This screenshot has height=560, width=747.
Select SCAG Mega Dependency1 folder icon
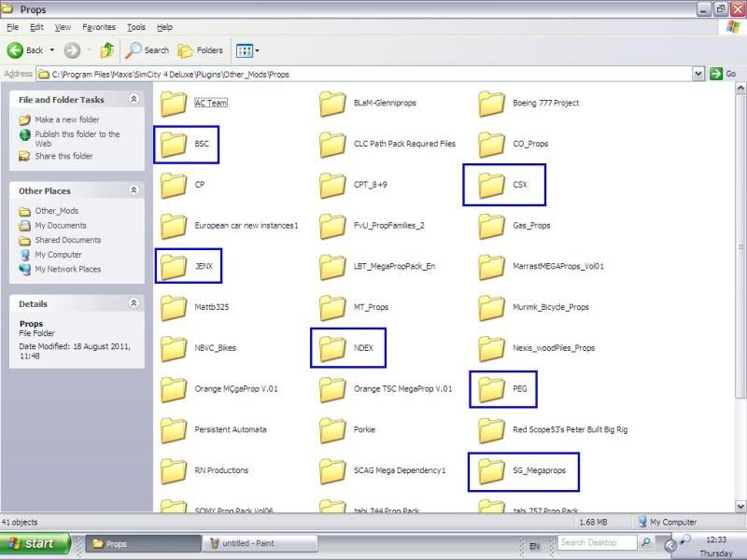point(332,471)
